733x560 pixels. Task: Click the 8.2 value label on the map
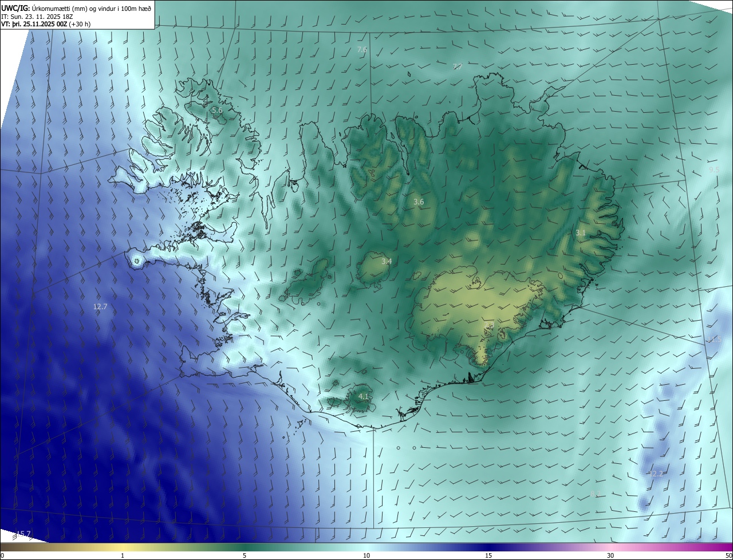coord(596,494)
